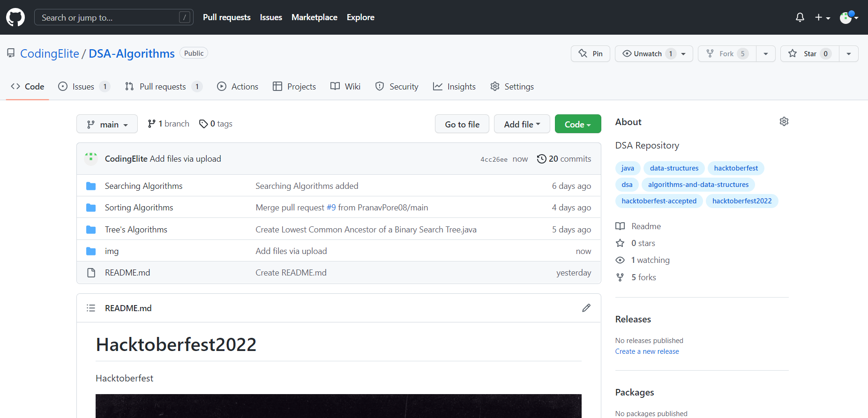This screenshot has height=418, width=868.
Task: Open the main branch selector
Action: (x=107, y=124)
